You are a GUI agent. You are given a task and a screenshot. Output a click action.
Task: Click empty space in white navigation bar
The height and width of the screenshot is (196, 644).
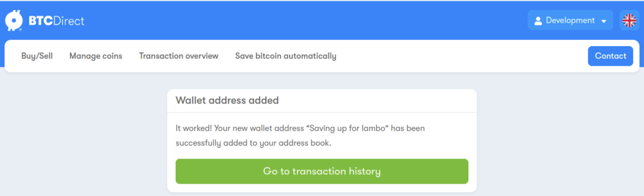(x=461, y=56)
